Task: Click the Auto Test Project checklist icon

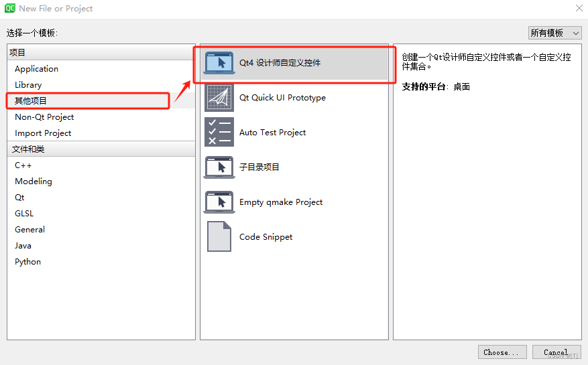Action: pos(219,132)
